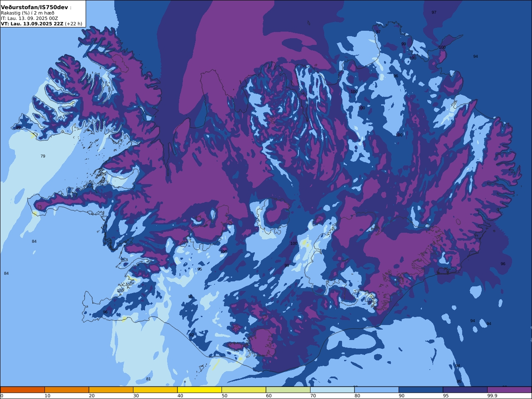Click the legend tick label '10'

[47, 396]
